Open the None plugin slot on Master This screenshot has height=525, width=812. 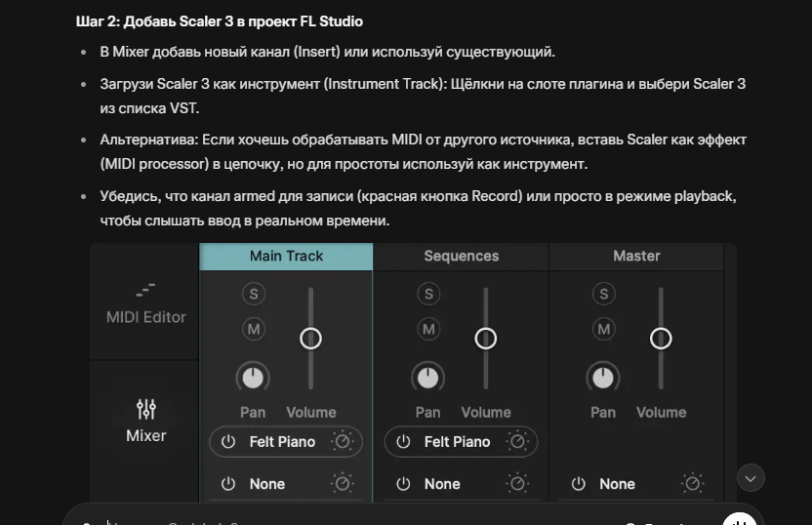[618, 484]
